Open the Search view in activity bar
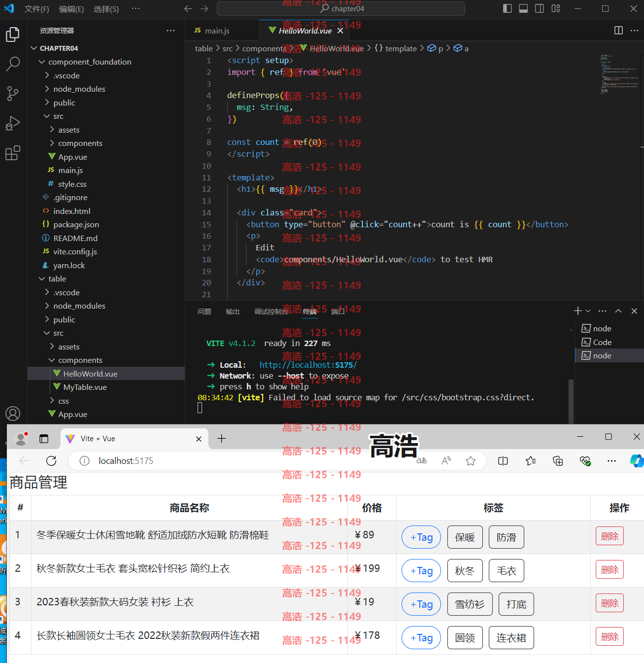This screenshot has width=644, height=663. pyautogui.click(x=13, y=64)
